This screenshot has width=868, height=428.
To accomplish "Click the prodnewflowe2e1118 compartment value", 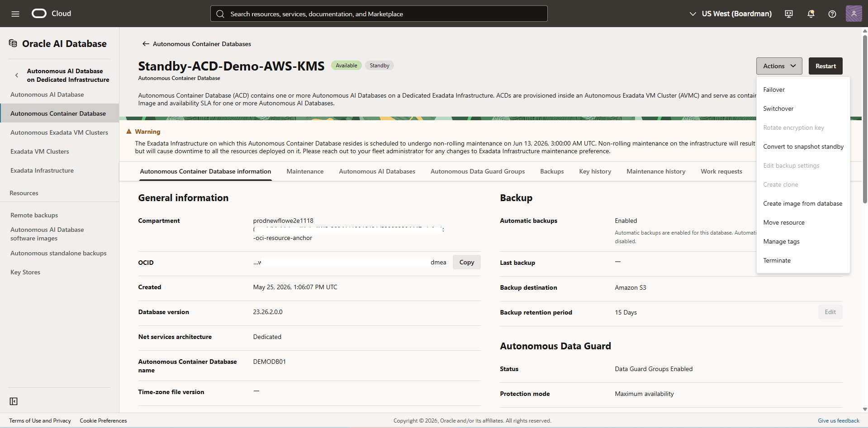I will click(x=283, y=221).
